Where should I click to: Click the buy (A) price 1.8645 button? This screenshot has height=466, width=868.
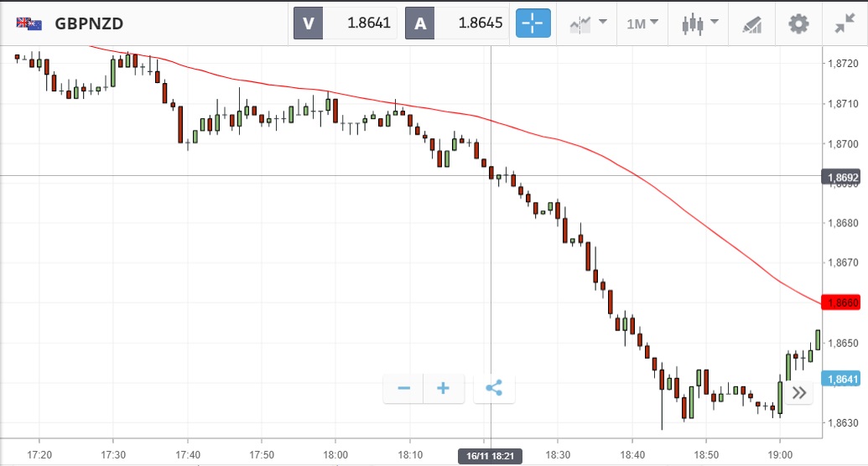pos(457,23)
